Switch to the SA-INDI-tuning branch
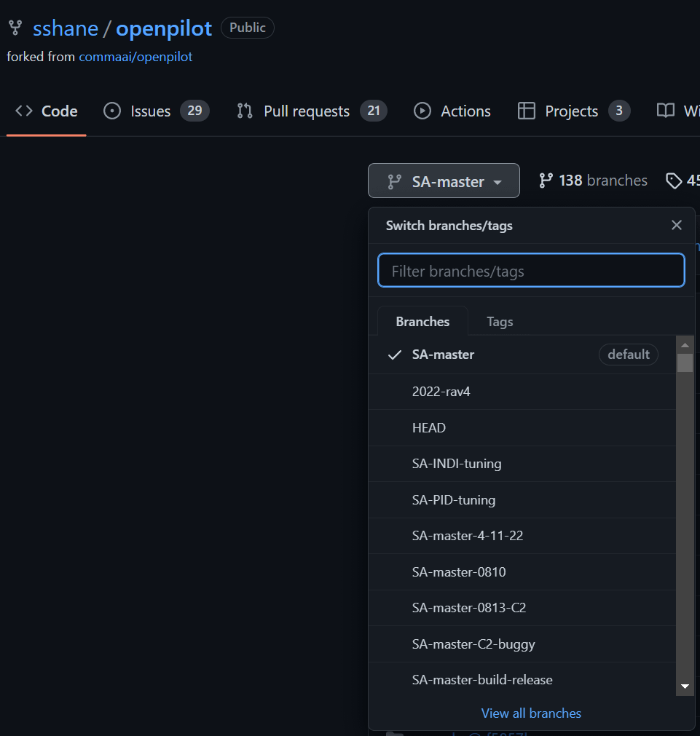The width and height of the screenshot is (700, 736). (x=522, y=464)
